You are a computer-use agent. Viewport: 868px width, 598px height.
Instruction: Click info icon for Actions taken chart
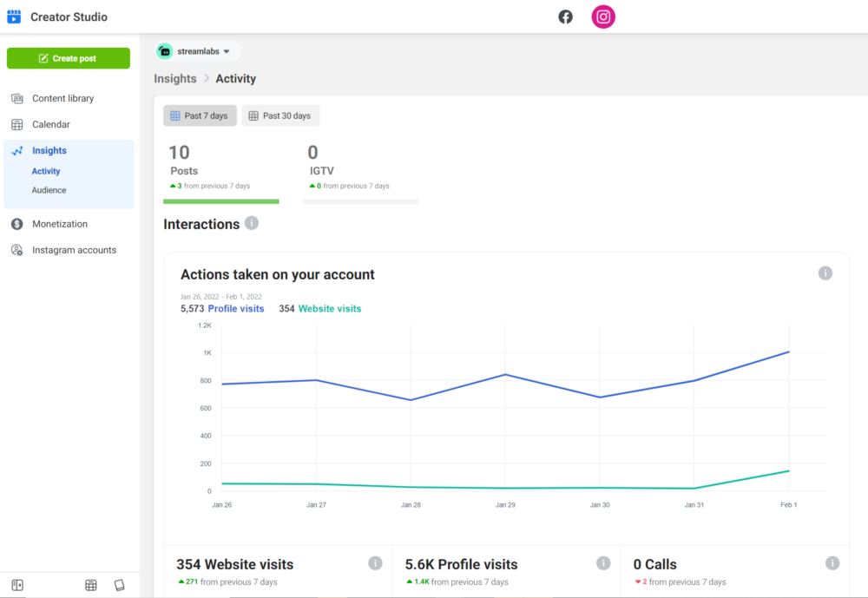click(x=825, y=273)
